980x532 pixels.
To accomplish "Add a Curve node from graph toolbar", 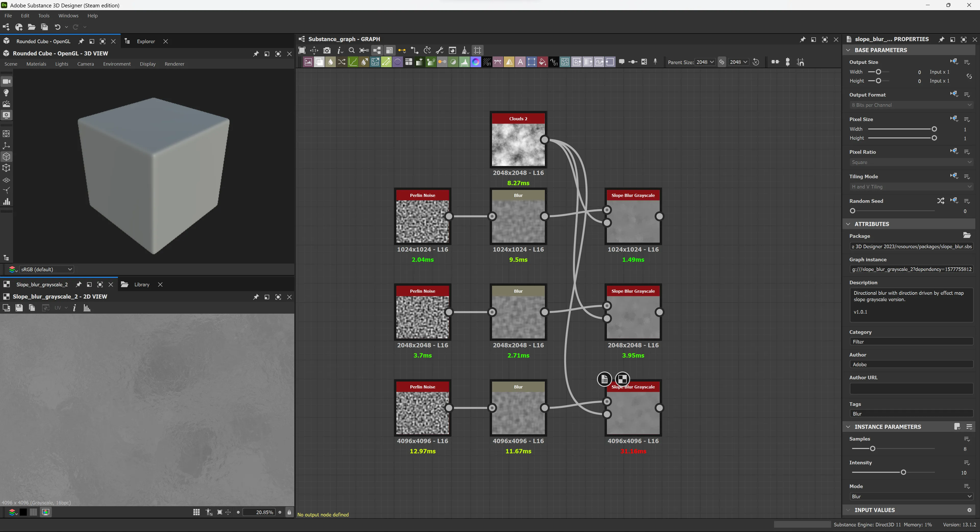I will [x=353, y=62].
